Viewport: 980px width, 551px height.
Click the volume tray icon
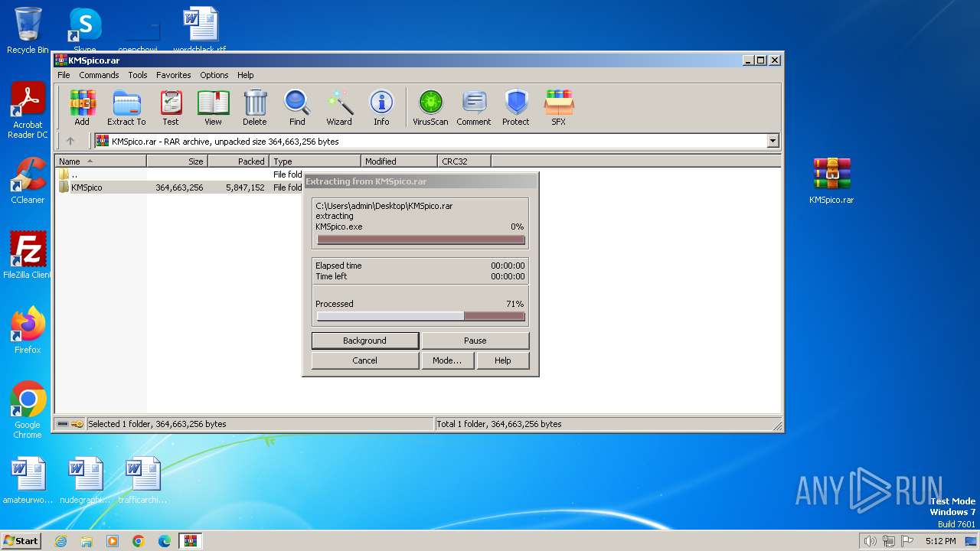(870, 541)
